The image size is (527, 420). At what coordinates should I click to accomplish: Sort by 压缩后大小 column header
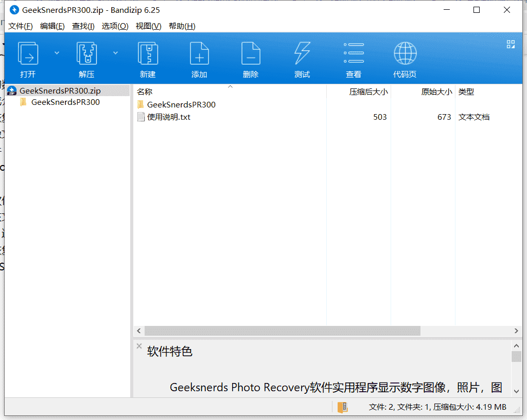coord(359,92)
